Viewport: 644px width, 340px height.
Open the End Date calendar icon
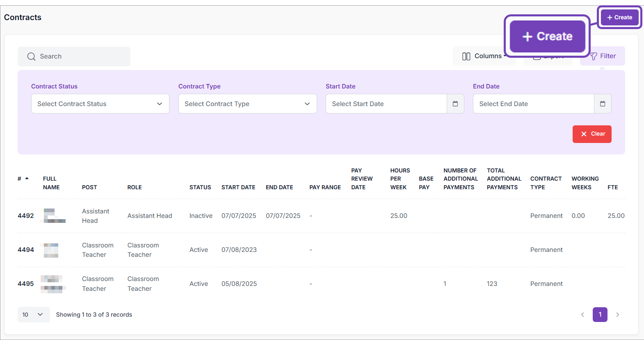603,104
